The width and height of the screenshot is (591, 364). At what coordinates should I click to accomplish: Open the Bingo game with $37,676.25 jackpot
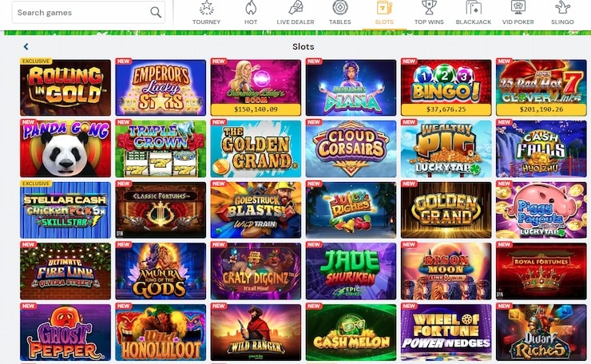click(x=446, y=88)
